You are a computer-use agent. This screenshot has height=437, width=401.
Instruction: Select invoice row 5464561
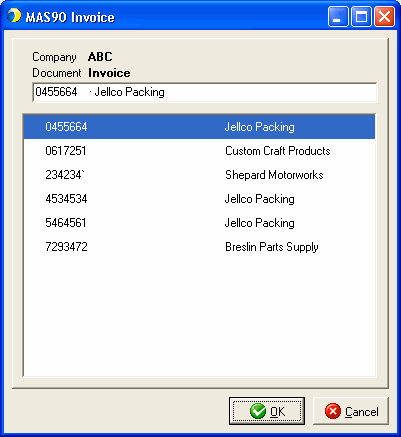[x=199, y=223]
